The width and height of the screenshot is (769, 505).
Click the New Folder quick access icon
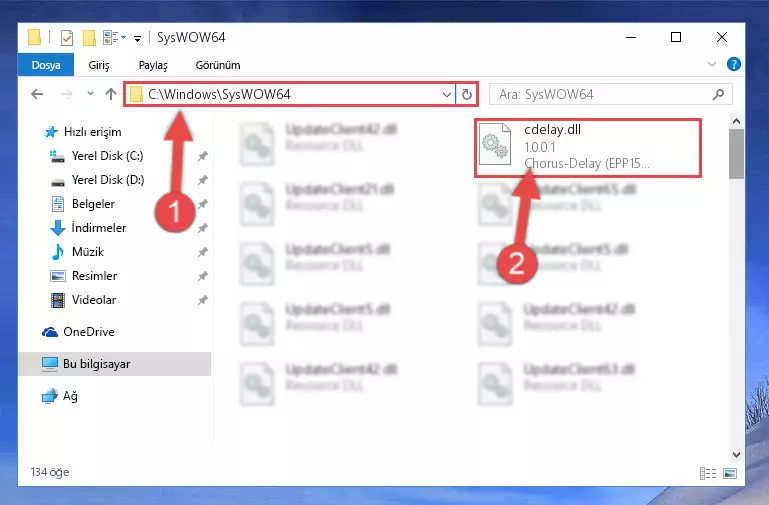click(x=89, y=37)
